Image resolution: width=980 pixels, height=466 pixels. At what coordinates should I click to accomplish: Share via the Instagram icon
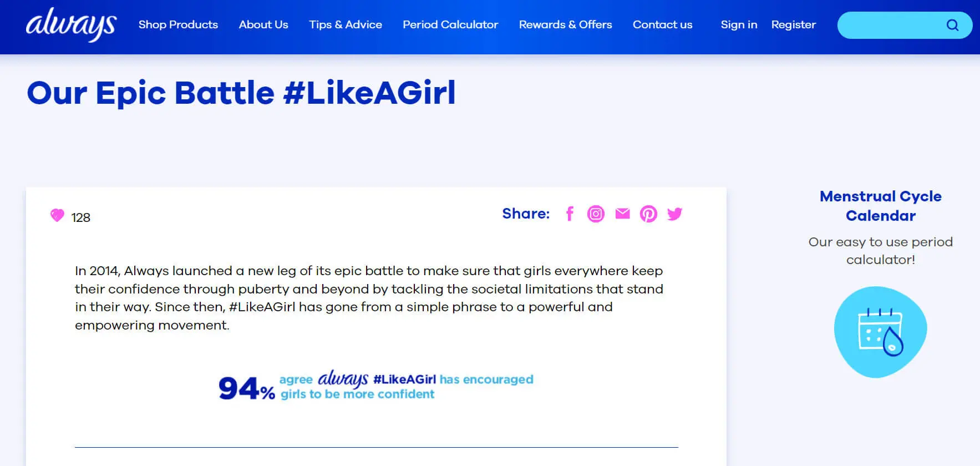(596, 214)
